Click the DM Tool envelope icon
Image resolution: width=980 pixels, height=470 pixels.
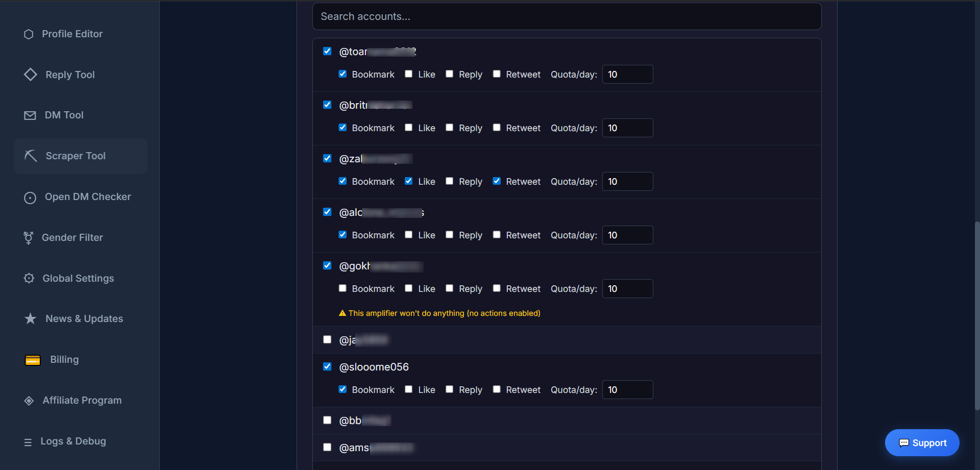point(30,115)
